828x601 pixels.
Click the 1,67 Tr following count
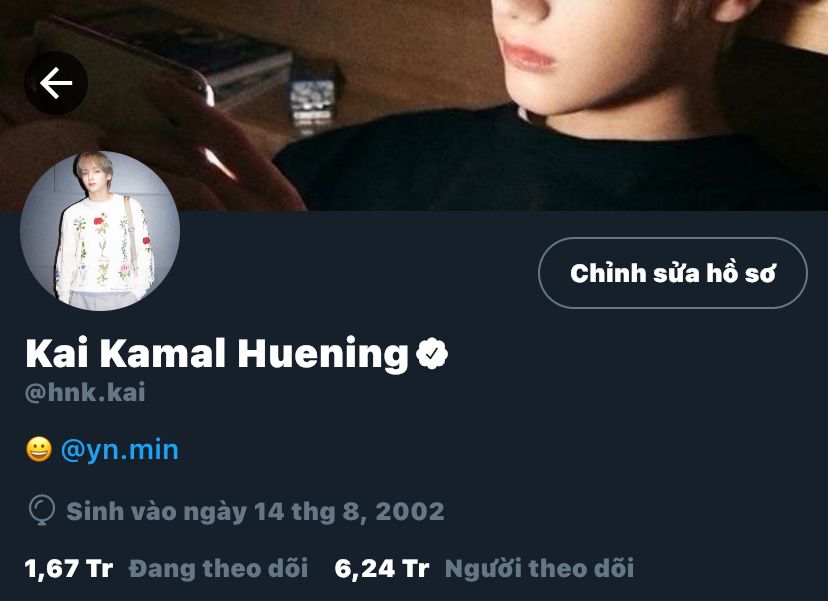pyautogui.click(x=69, y=569)
